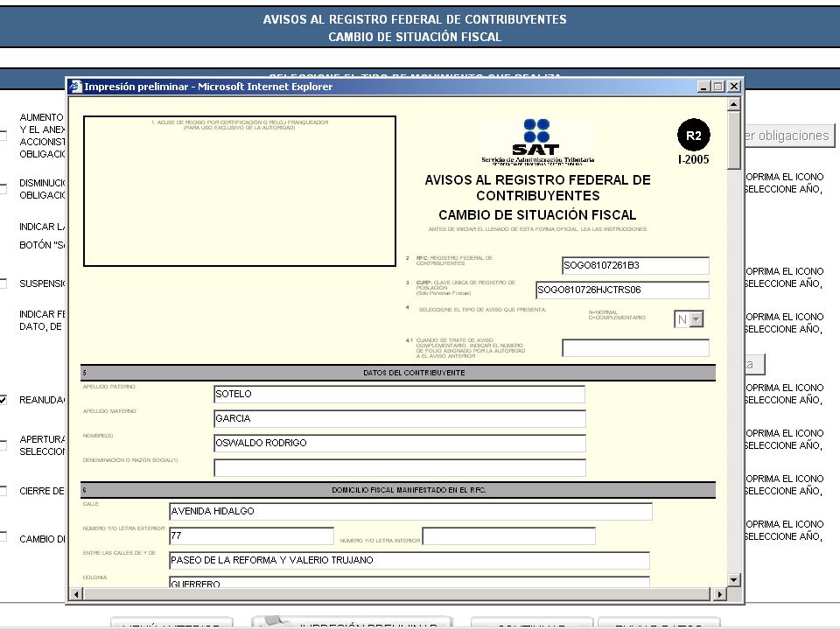Click the Calle field with AVENIDA HIDALGO
This screenshot has height=630, width=840.
point(410,512)
